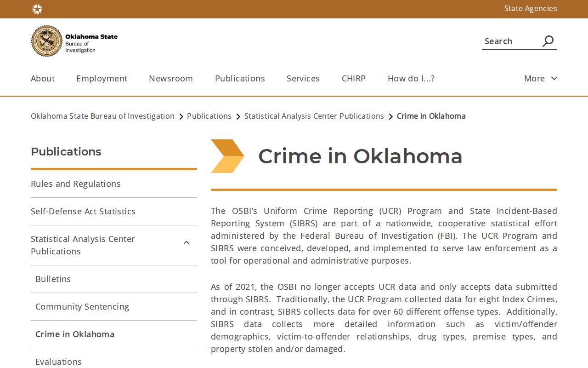Screen dimensions: 588x368
Task: Click Crime in Oklahoma breadcrumb text
Action: tap(431, 116)
